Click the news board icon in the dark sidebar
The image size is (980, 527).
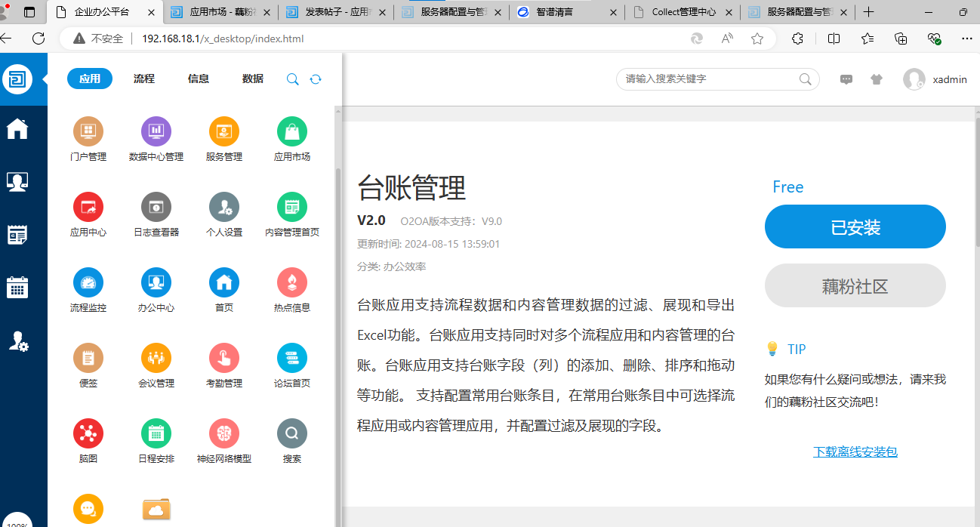(x=17, y=235)
